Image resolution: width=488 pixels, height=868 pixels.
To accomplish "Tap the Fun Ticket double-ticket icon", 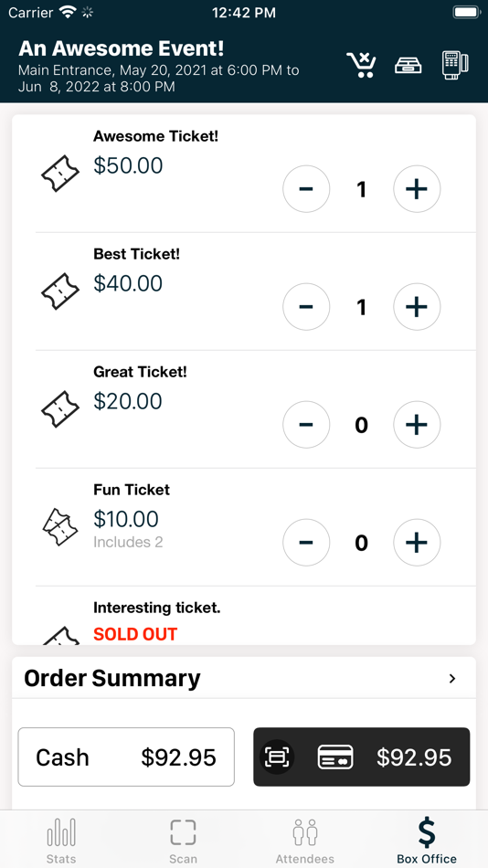I will click(x=60, y=527).
